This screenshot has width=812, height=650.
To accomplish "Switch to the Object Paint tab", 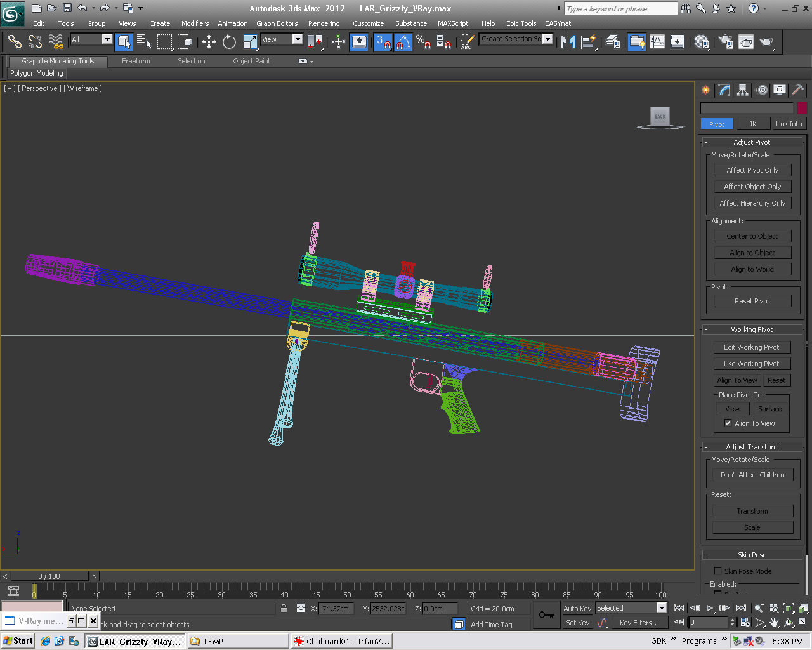I will (251, 61).
